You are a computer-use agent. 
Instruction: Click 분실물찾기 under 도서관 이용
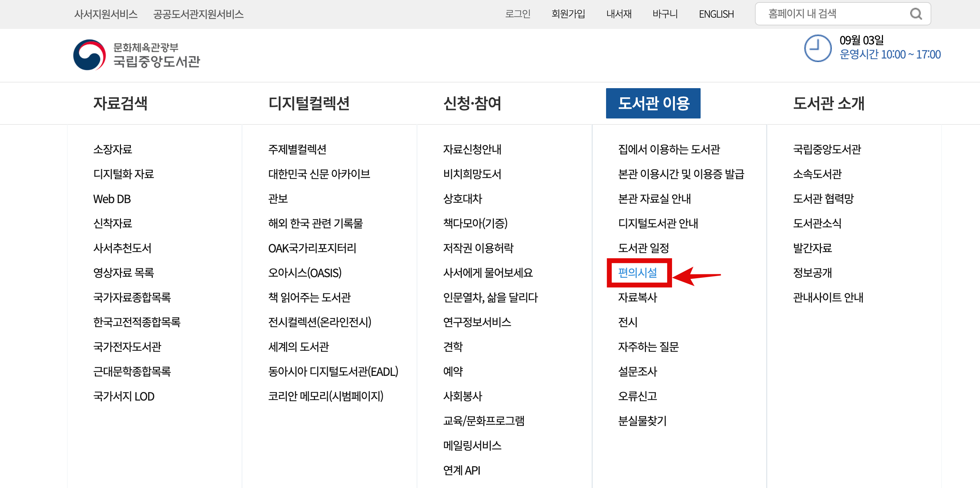click(x=642, y=421)
